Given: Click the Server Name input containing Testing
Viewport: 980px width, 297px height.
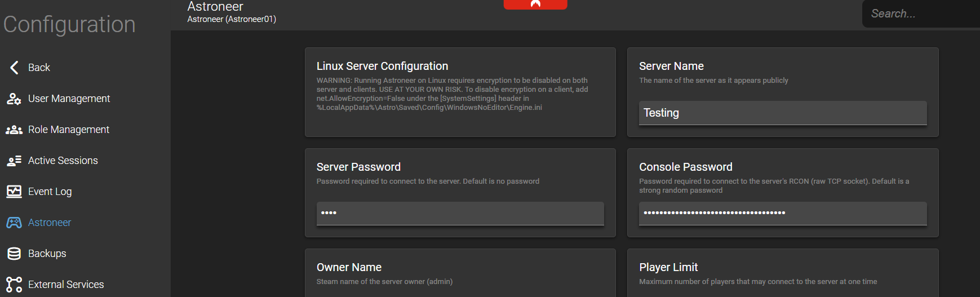Looking at the screenshot, I should pos(783,113).
